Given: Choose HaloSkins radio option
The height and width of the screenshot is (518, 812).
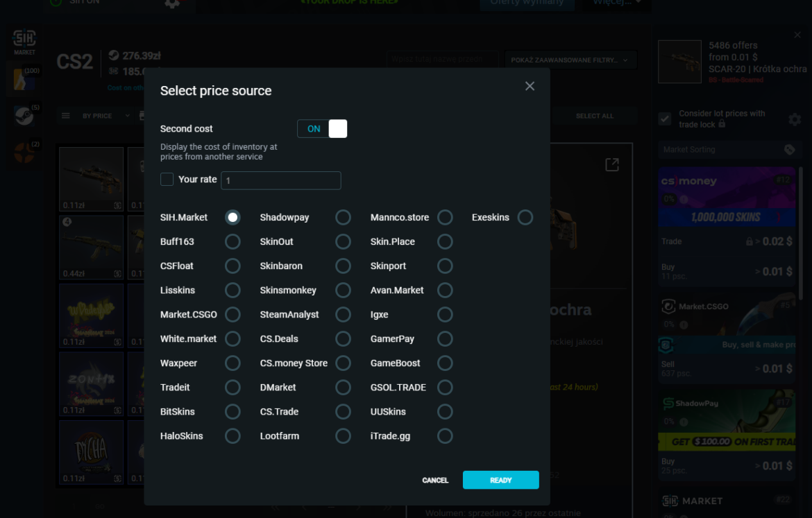Looking at the screenshot, I should coord(232,436).
